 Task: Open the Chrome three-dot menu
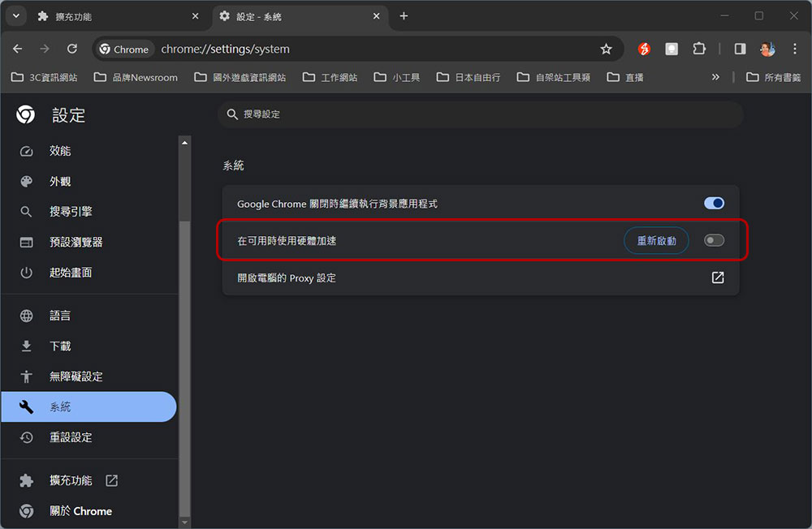pos(794,49)
